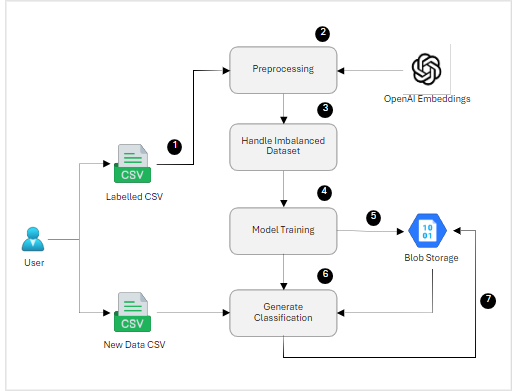Screen dimensions: 520x391
Task: Click the 'Blob Storage' caption
Action: click(x=431, y=258)
